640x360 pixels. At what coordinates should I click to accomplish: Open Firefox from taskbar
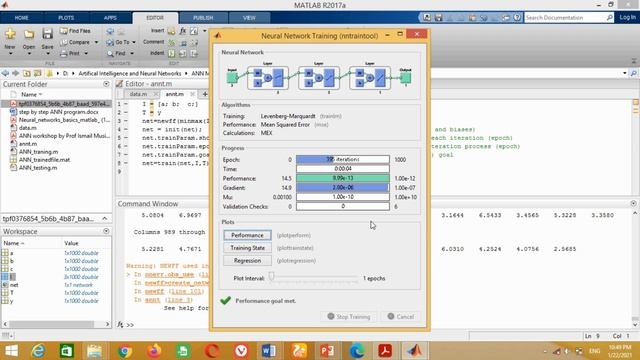click(154, 351)
